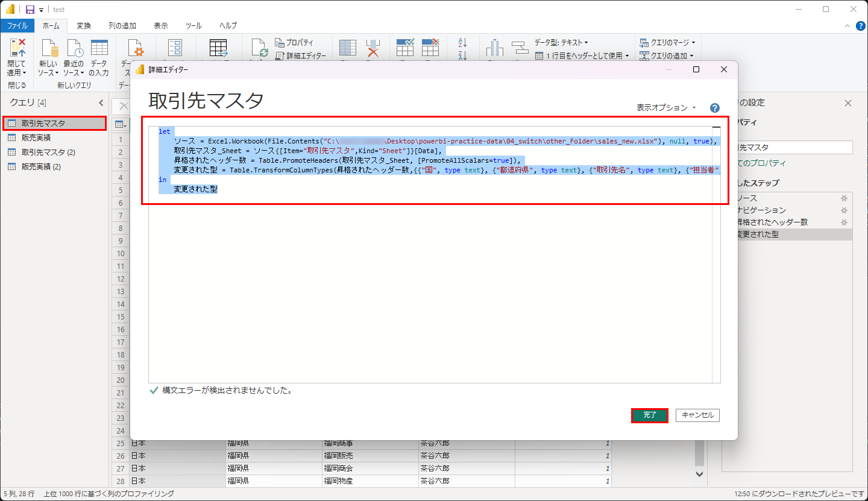Screen dimensions: 868x501
Task: Sort descending with the Z-A icon
Action: [463, 55]
